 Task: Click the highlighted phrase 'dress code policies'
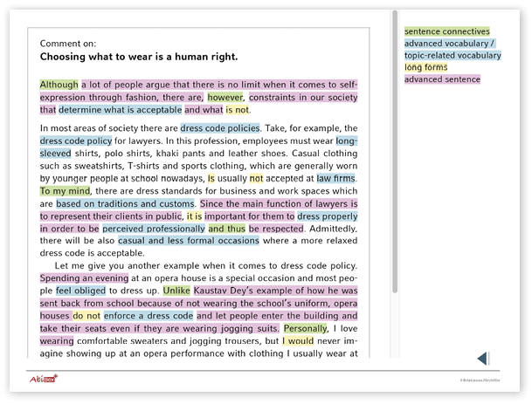click(221, 127)
